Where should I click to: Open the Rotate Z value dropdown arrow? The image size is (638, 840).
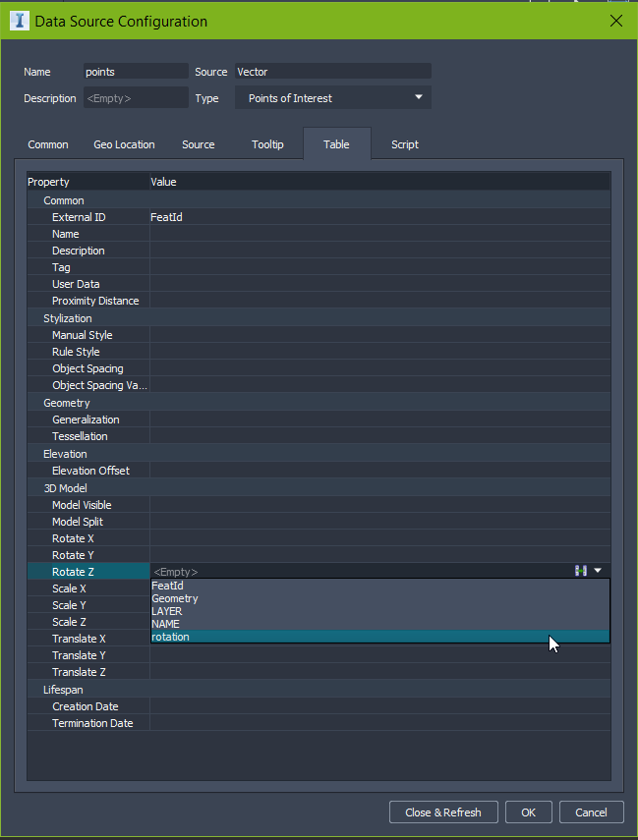598,570
